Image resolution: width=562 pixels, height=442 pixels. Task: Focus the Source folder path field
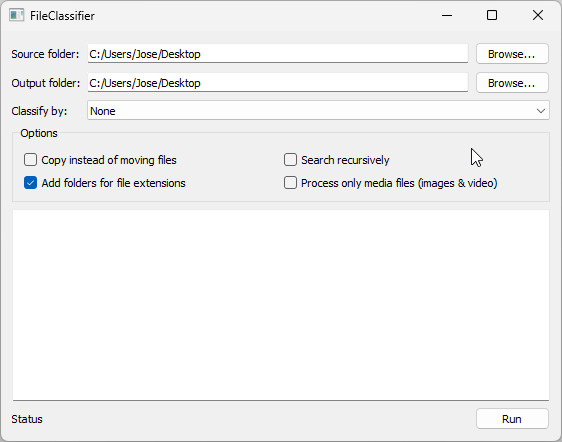(278, 54)
